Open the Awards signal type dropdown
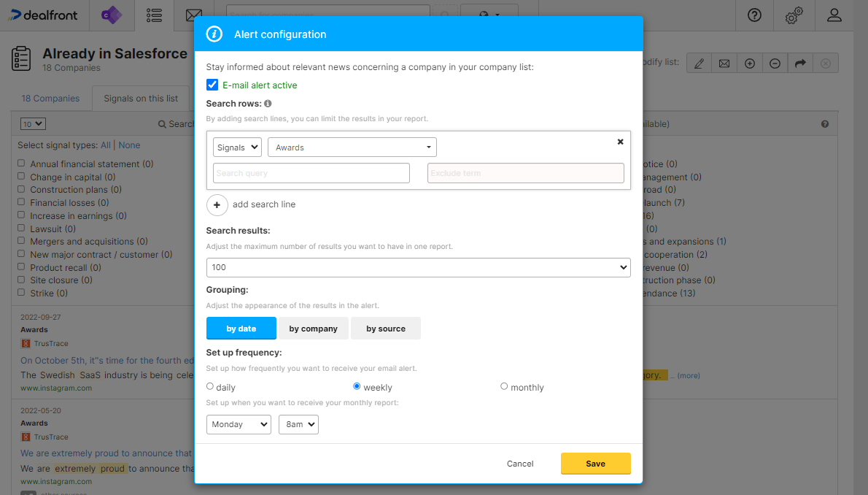 point(352,147)
